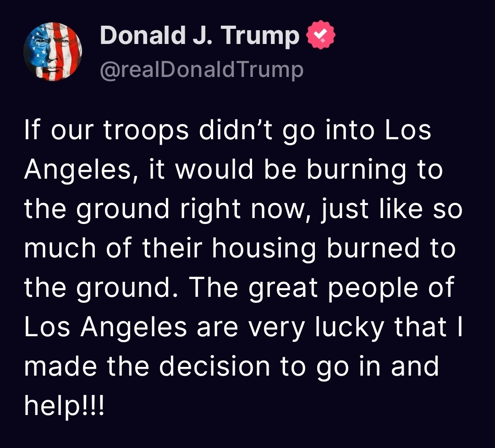Click "help!!!" at the end of the post
The image size is (495, 448).
coord(64,406)
